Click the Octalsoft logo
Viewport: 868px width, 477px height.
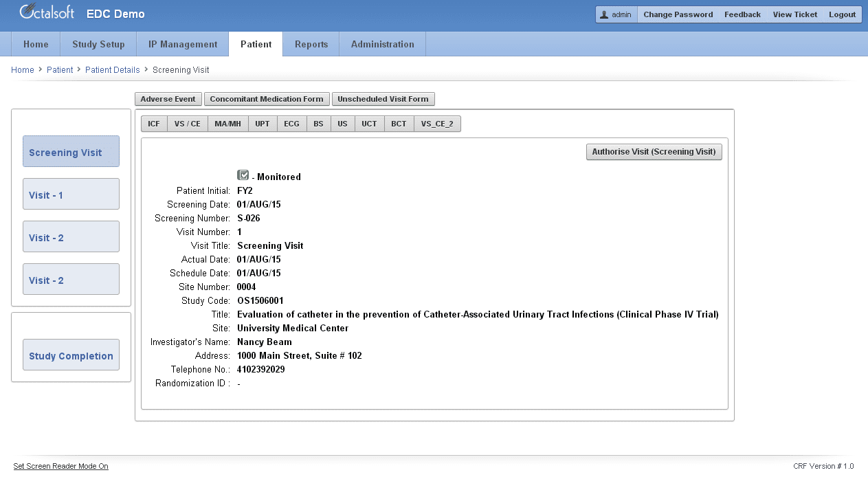tap(47, 12)
